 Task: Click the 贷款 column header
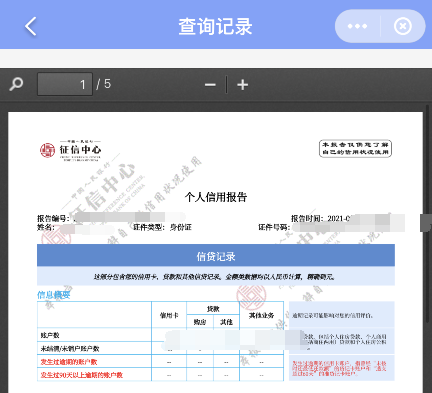point(213,309)
